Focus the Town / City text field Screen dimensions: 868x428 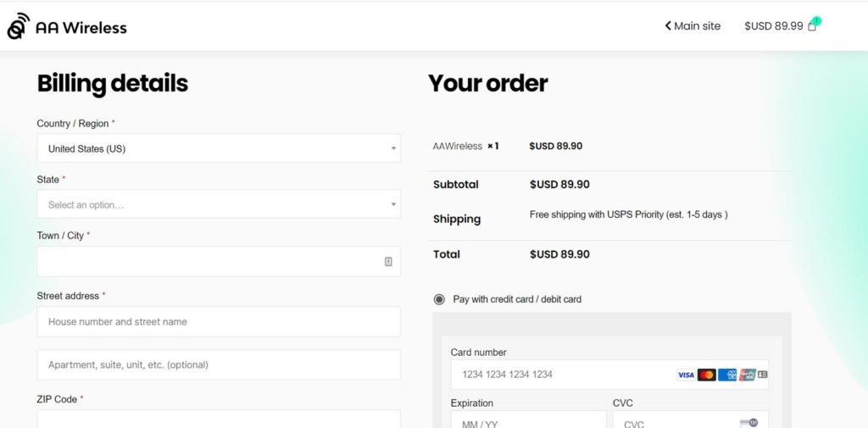(x=208, y=262)
